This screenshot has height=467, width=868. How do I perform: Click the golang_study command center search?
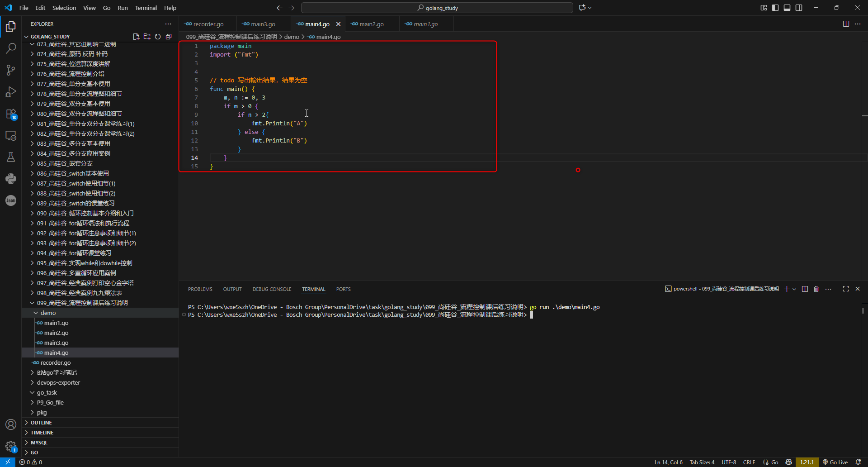[437, 8]
